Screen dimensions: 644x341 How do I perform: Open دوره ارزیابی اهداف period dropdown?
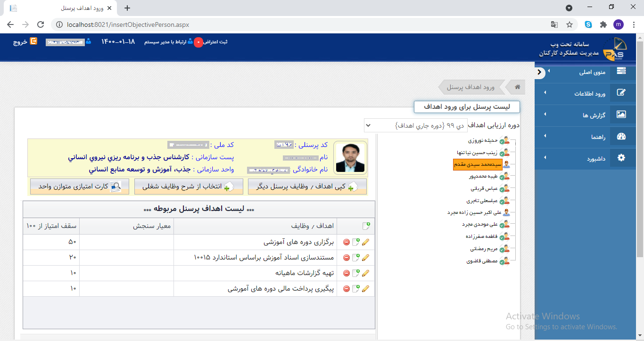[x=415, y=125]
